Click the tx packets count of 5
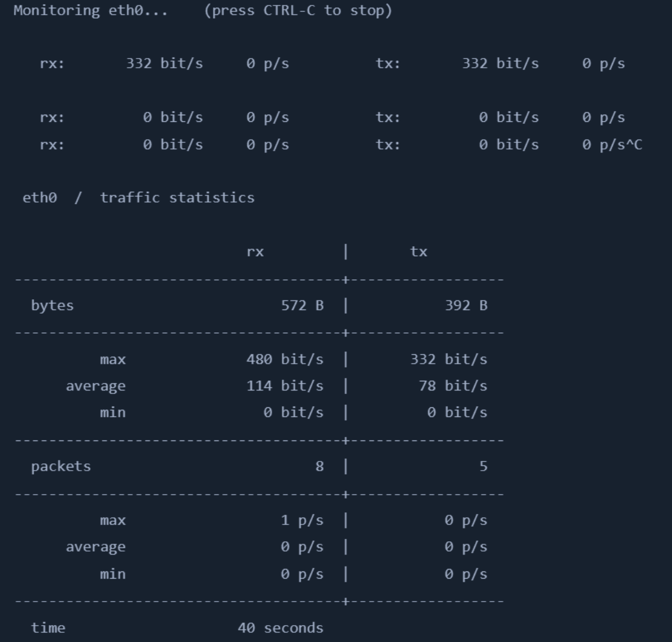 pos(483,466)
